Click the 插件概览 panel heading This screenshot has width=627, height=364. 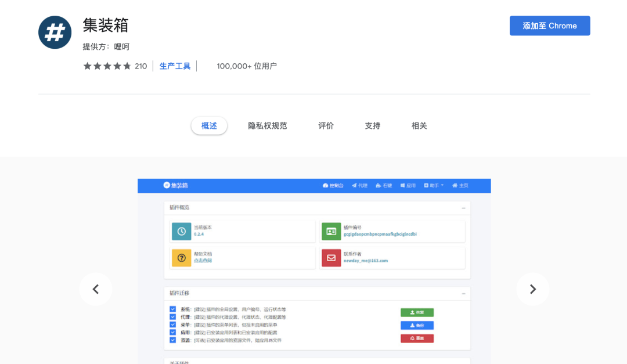click(x=179, y=208)
